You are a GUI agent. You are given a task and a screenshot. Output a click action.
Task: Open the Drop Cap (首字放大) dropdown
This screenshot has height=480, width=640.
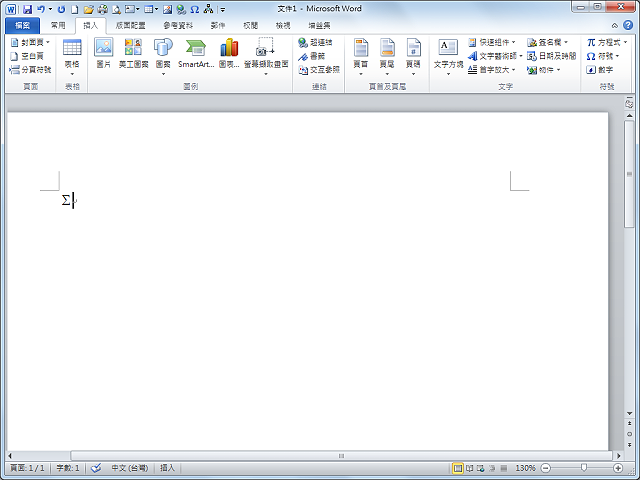click(x=491, y=70)
